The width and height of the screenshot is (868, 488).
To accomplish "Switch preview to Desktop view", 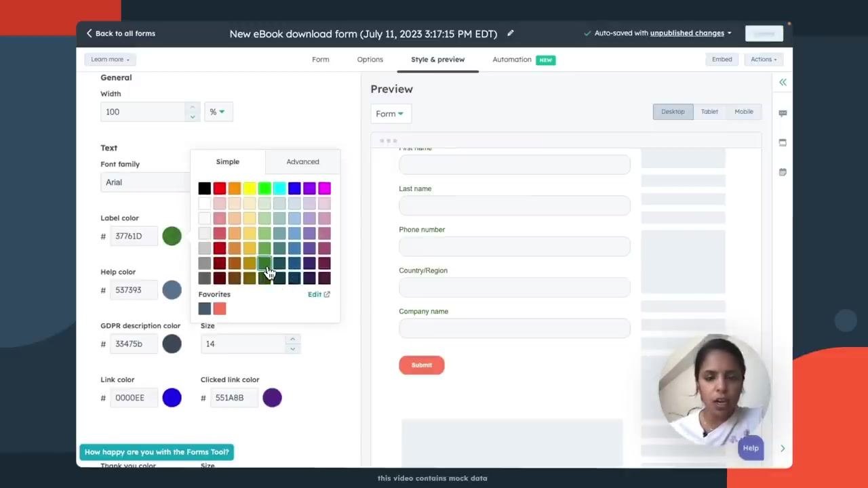I will (673, 112).
